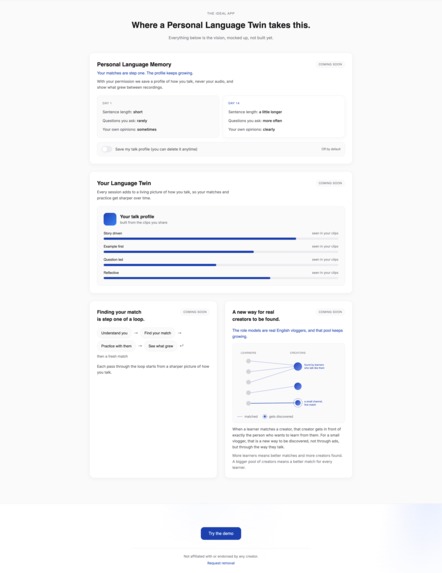Viewport: 442px width, 573px height.
Task: Click the Coming Soon badge on Your Language Twin
Action: tap(330, 183)
